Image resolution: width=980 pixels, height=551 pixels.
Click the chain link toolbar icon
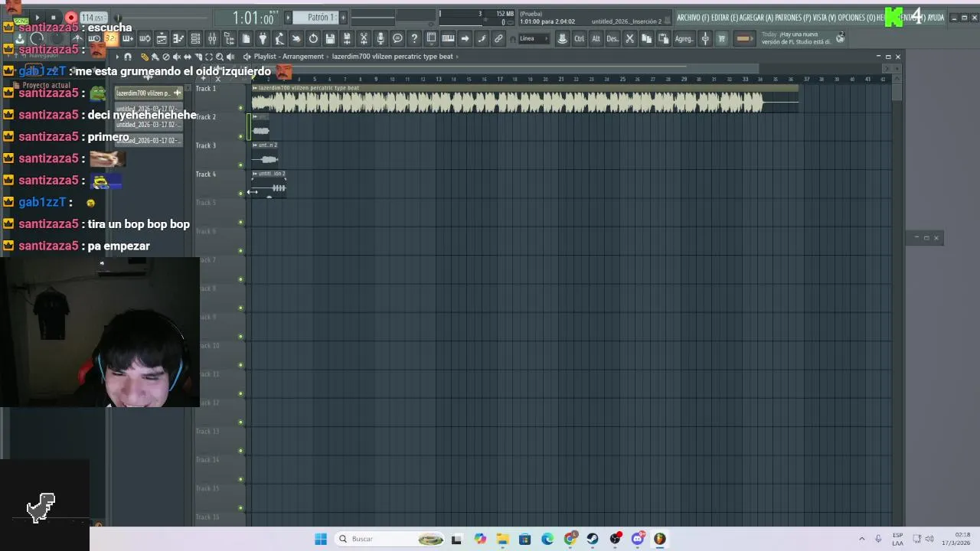pyautogui.click(x=498, y=38)
